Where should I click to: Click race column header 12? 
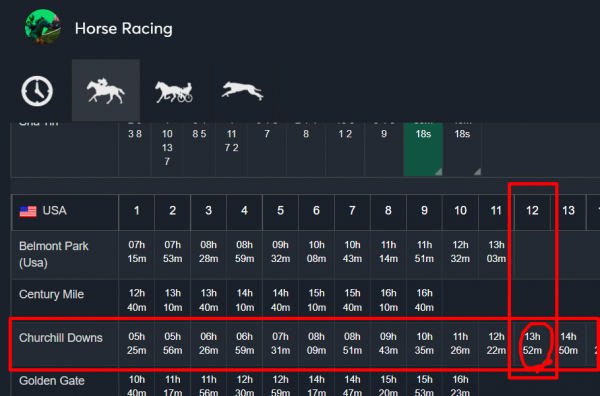[x=532, y=211]
